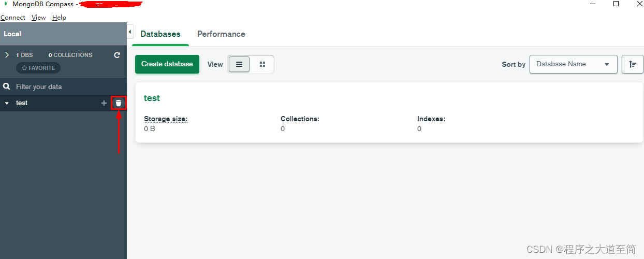Collapse the test database tree arrow
The image size is (644, 259).
tap(7, 103)
